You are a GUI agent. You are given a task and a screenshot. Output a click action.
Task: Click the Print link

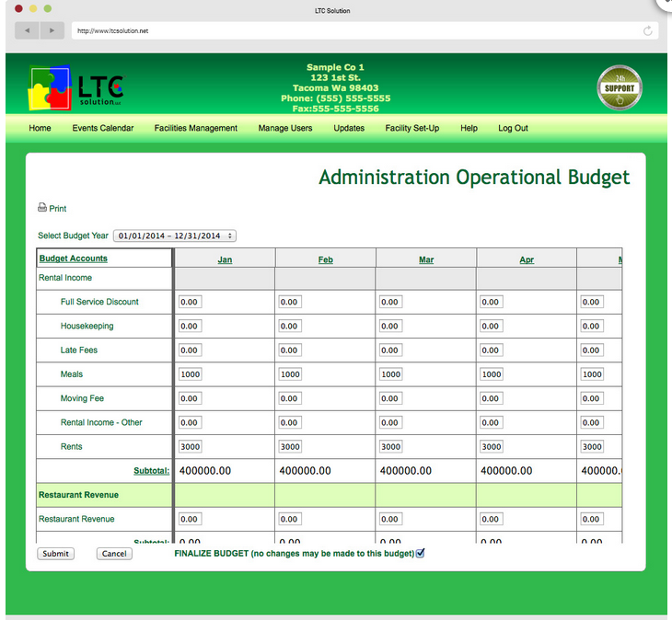pyautogui.click(x=58, y=209)
